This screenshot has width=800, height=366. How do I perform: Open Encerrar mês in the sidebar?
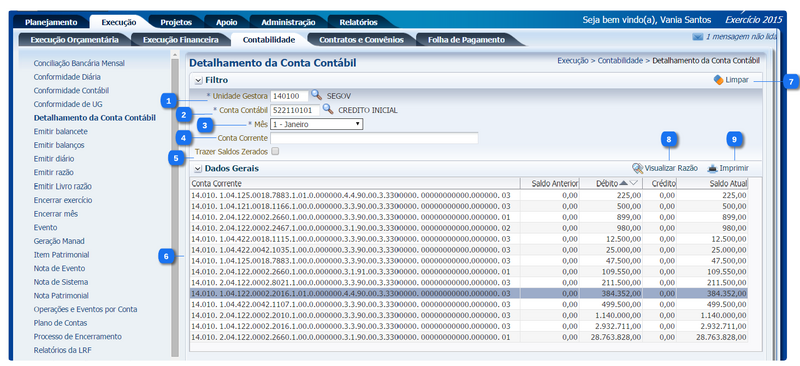coord(56,214)
